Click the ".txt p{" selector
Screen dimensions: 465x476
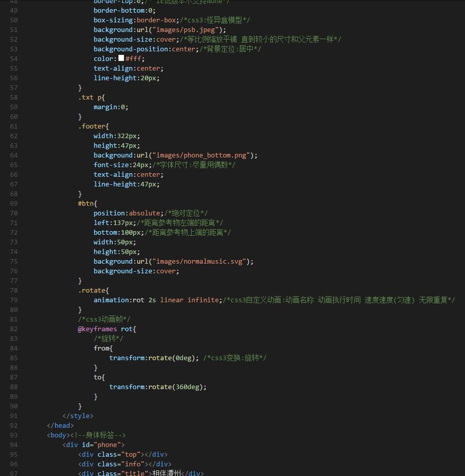tap(91, 98)
